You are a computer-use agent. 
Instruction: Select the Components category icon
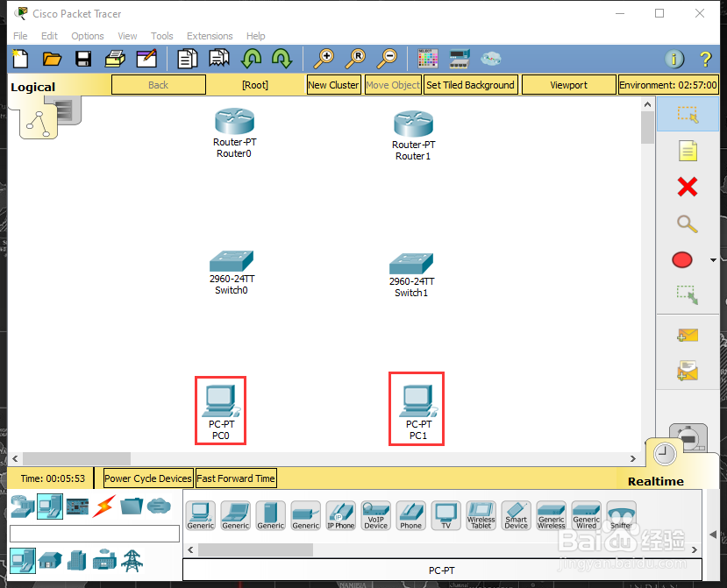click(77, 507)
